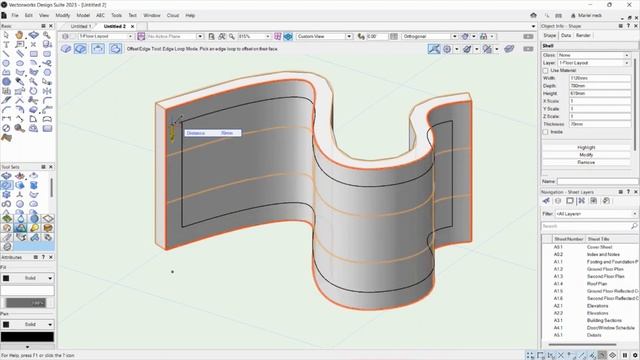Click the Name input field

point(598,181)
